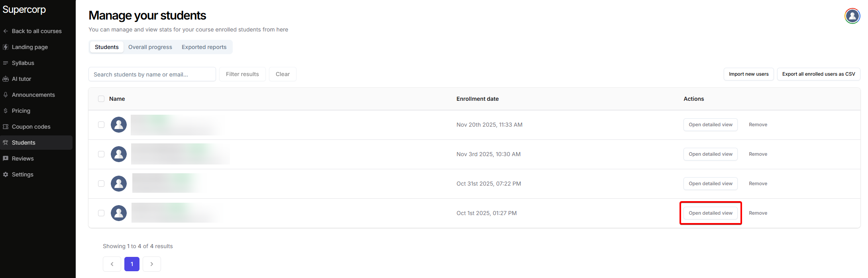
Task: Go to previous page of results
Action: pyautogui.click(x=112, y=264)
